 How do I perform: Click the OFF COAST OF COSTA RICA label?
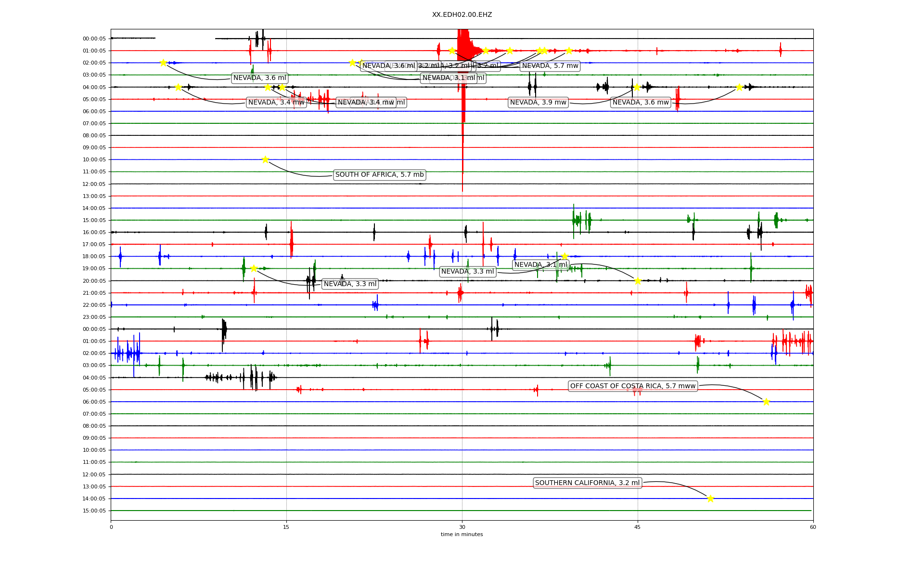(632, 386)
